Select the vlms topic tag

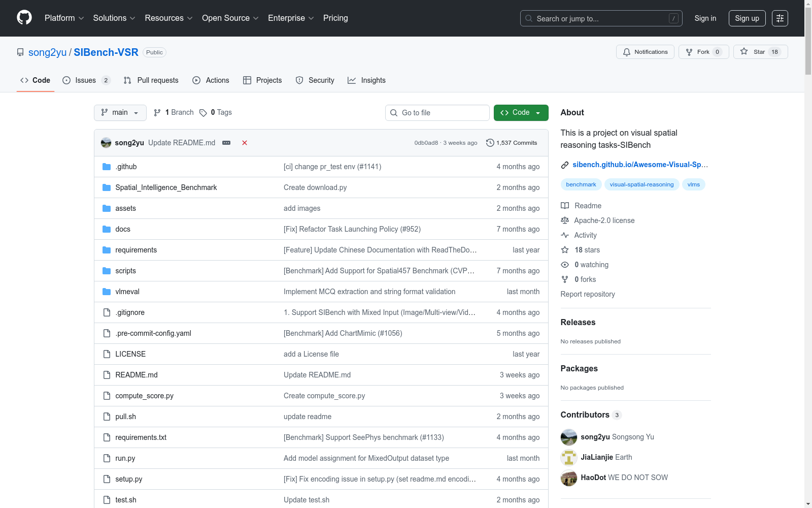click(x=694, y=184)
